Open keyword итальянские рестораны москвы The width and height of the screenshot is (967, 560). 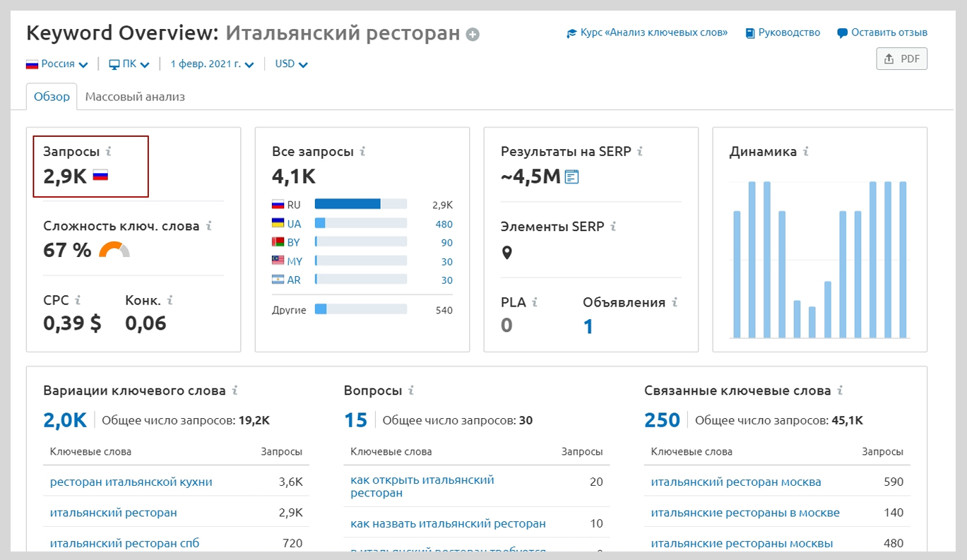[742, 543]
